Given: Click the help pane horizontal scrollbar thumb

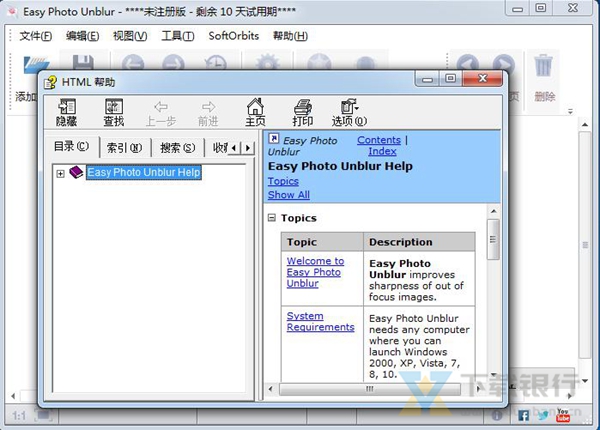Looking at the screenshot, I should click(370, 389).
